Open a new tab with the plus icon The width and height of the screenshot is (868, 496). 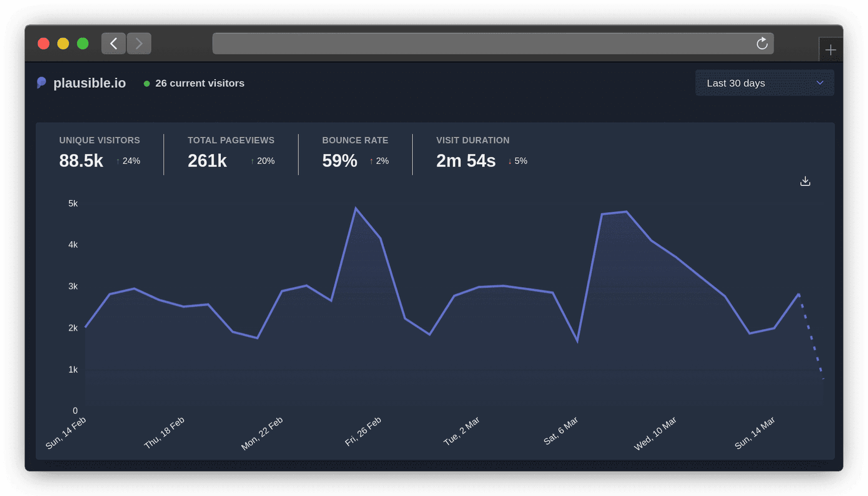click(830, 50)
